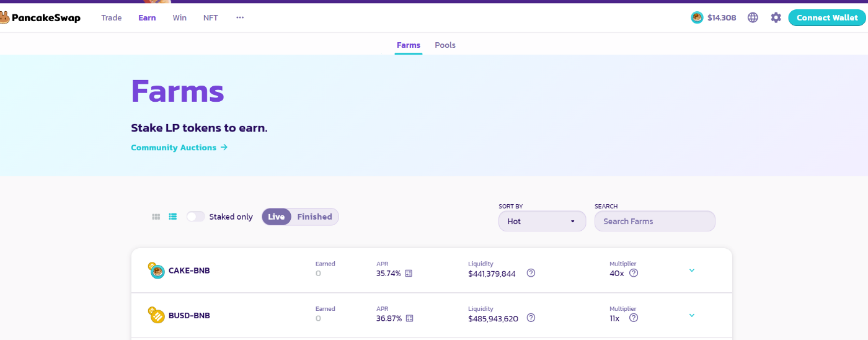Switch to the Farms tab

click(x=409, y=45)
